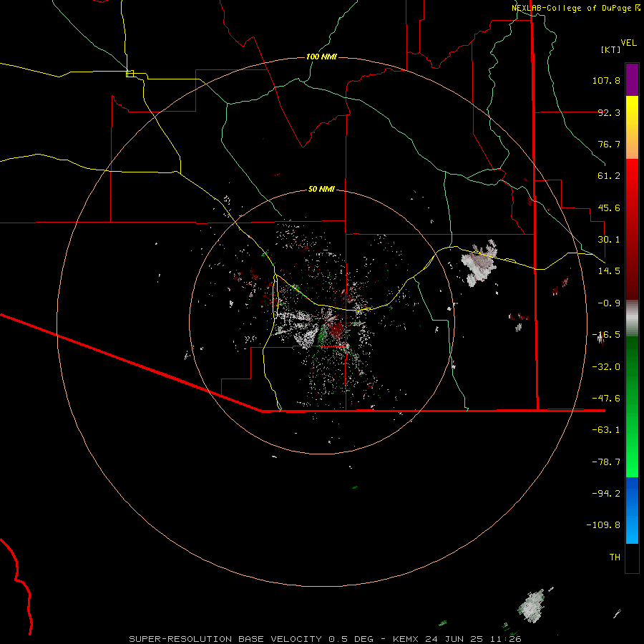Select the 61.2 velocity scale value

(x=609, y=176)
